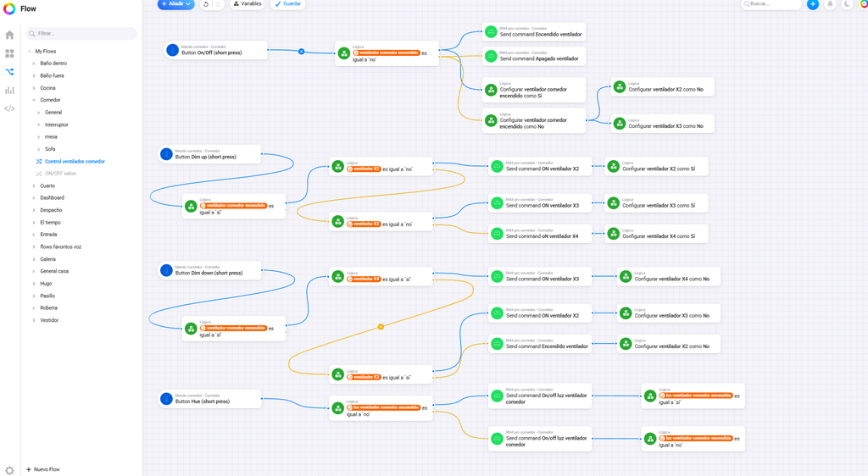This screenshot has height=476, width=868.
Task: Open the Home section in sidebar
Action: 9,36
